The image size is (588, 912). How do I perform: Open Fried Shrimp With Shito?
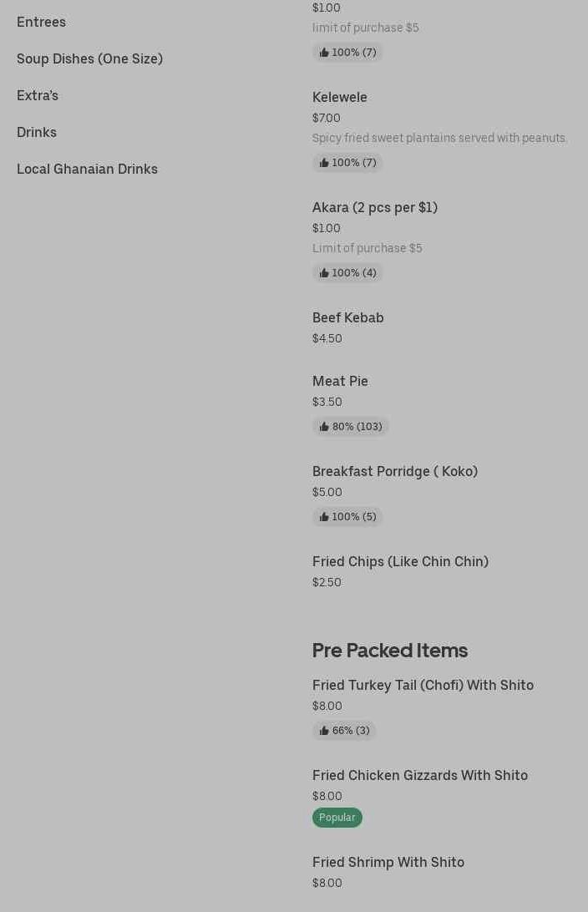click(388, 862)
